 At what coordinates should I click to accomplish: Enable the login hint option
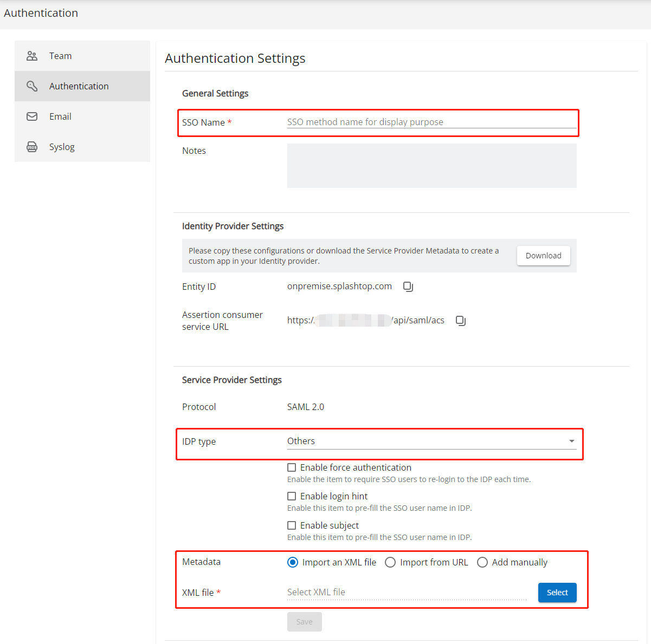(292, 496)
